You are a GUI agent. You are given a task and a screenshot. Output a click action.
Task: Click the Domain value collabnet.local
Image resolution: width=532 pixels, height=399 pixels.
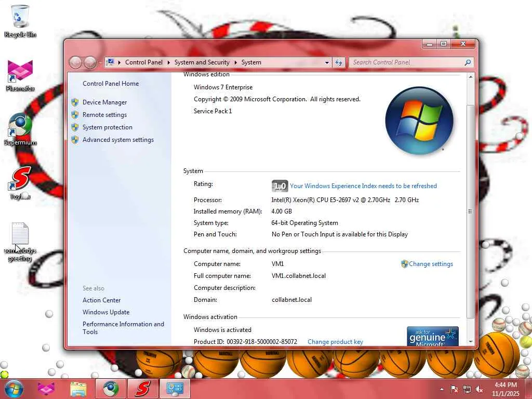pos(291,300)
